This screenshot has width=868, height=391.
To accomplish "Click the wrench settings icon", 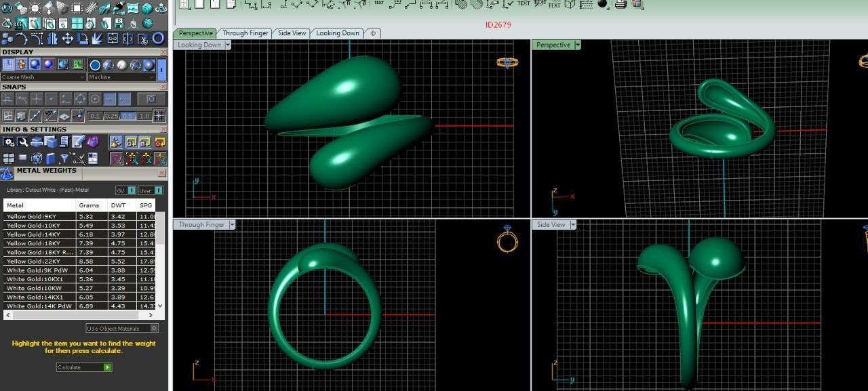I will 22,142.
